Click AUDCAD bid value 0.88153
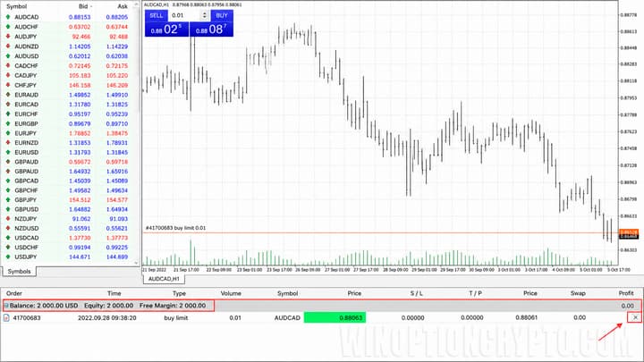The height and width of the screenshot is (362, 644). point(80,17)
